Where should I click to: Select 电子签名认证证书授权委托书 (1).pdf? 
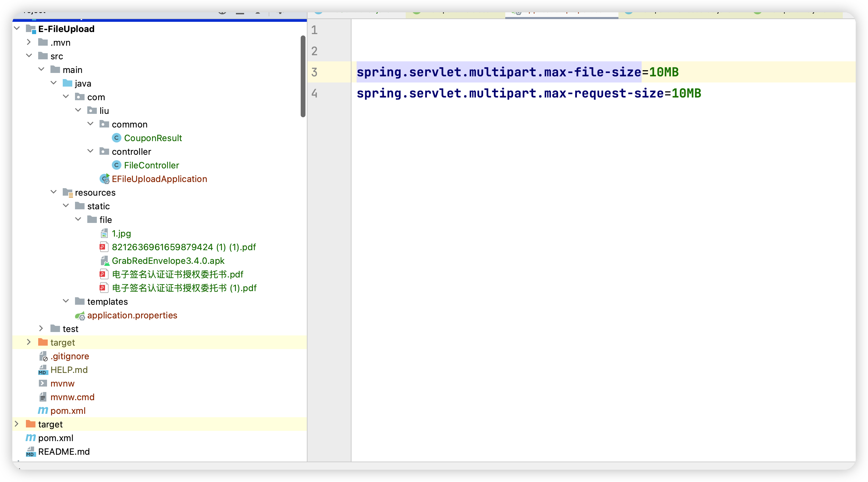point(184,288)
